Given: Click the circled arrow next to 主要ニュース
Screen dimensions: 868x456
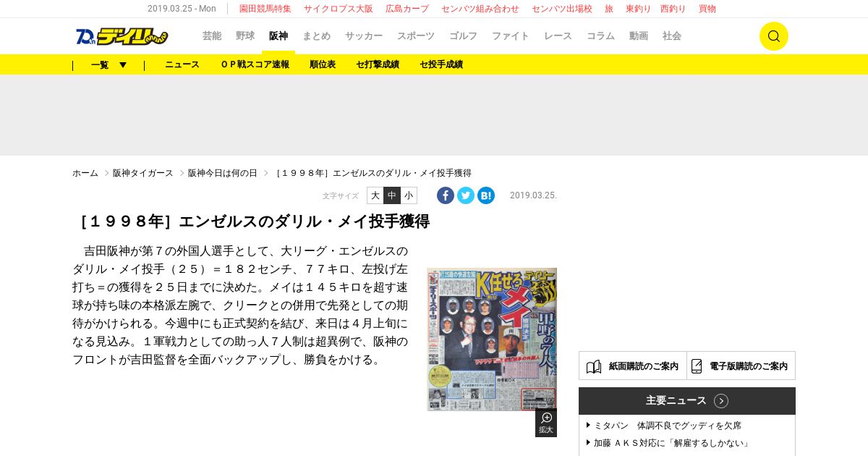Looking at the screenshot, I should (x=721, y=401).
